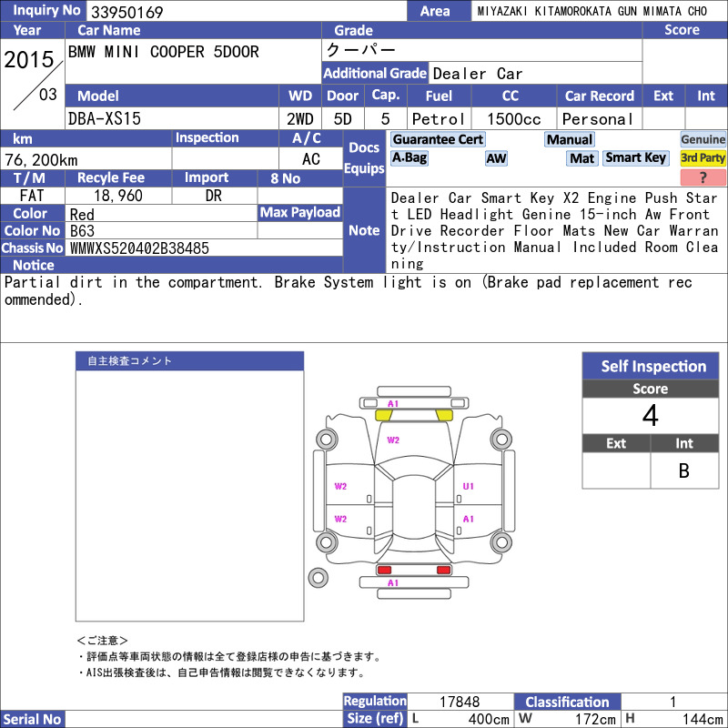Viewport: 728px width, 728px height.
Task: Select recycle fee 18,960
Action: pos(118,196)
